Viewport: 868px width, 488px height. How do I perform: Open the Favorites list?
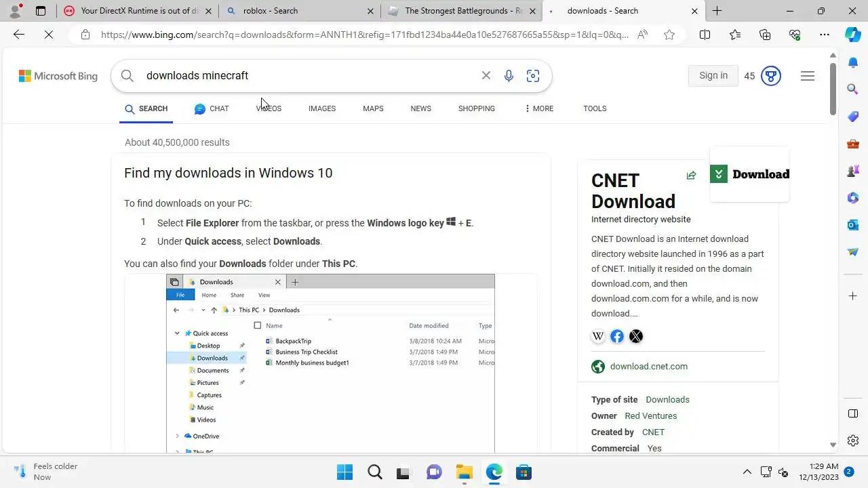coord(735,35)
